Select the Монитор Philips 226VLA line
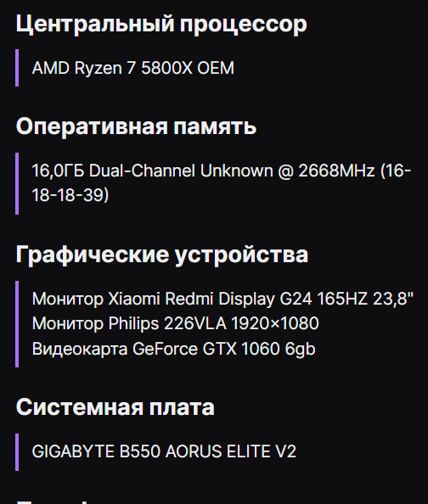This screenshot has height=504, width=428. pyautogui.click(x=176, y=323)
